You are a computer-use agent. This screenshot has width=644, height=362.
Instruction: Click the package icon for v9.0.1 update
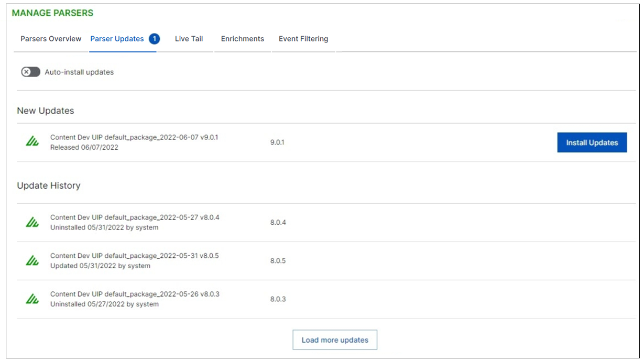tap(32, 142)
